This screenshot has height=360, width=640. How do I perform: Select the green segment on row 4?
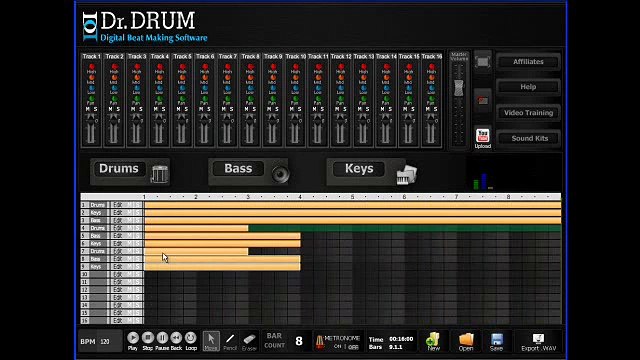point(404,228)
